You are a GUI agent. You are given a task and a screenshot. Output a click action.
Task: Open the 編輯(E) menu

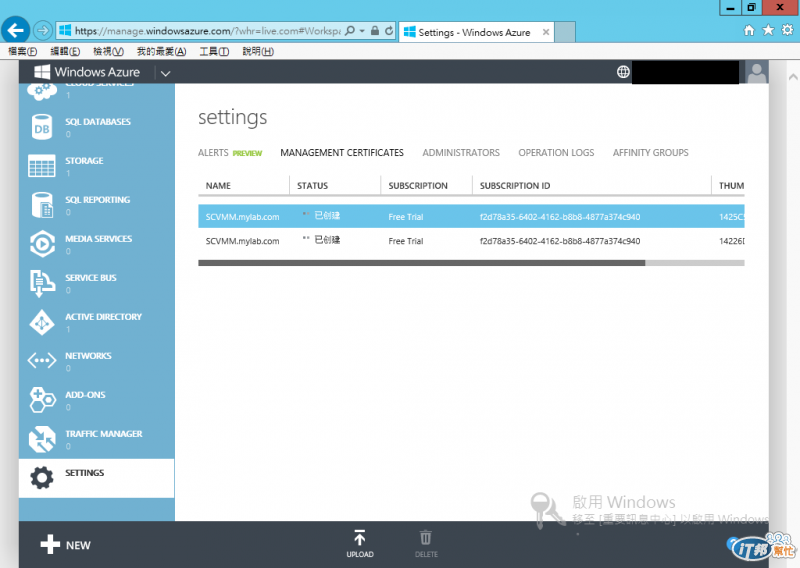click(65, 51)
